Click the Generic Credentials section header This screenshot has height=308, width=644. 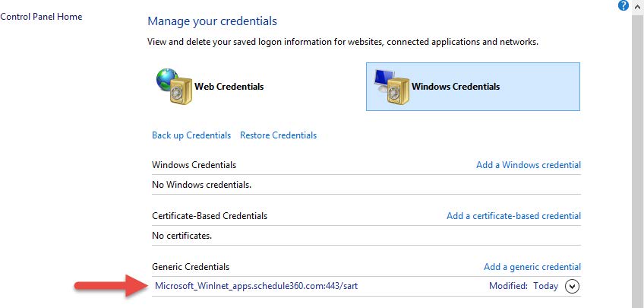pyautogui.click(x=191, y=267)
